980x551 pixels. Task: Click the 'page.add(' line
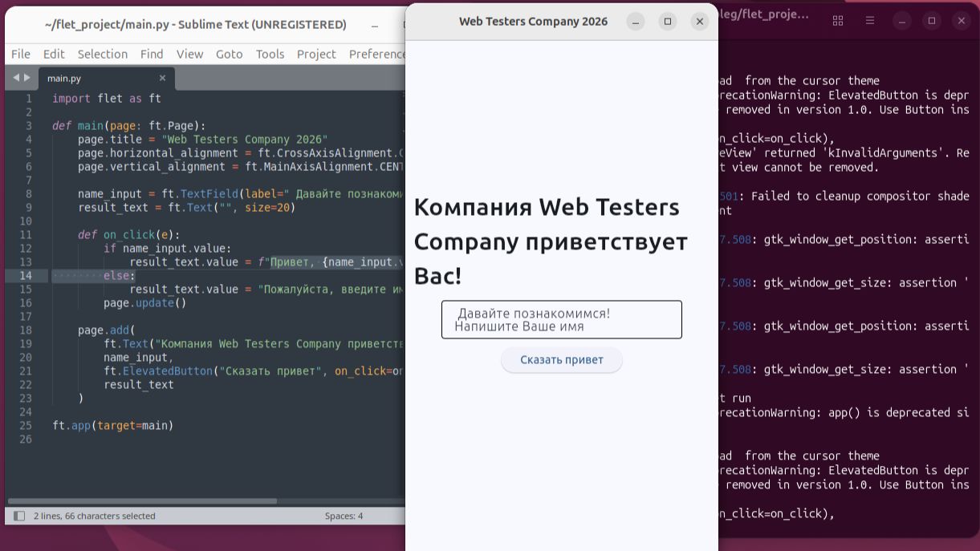click(107, 330)
